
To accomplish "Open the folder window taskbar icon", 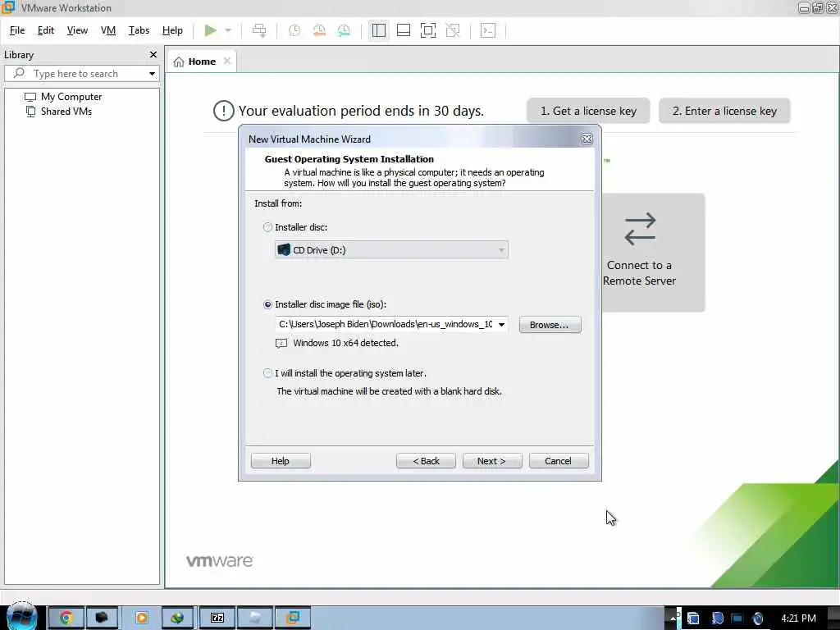I will [x=255, y=618].
